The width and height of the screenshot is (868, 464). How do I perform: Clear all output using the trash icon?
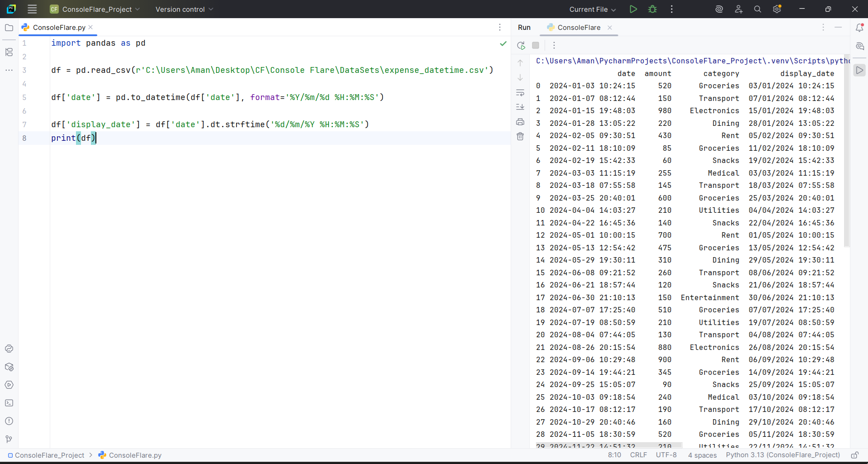521,136
